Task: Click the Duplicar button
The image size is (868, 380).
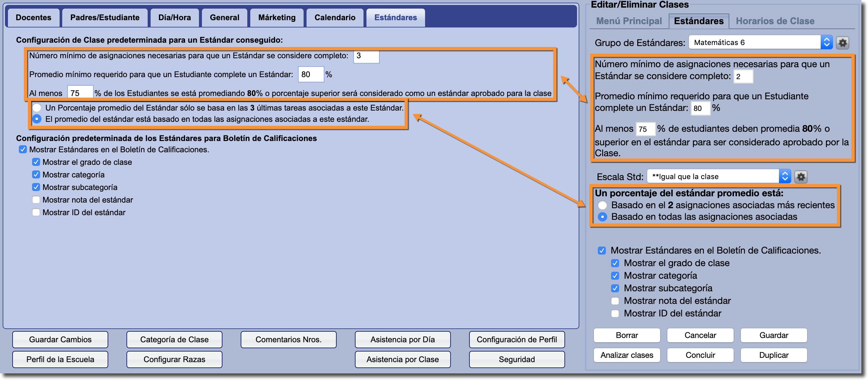Action: [773, 355]
